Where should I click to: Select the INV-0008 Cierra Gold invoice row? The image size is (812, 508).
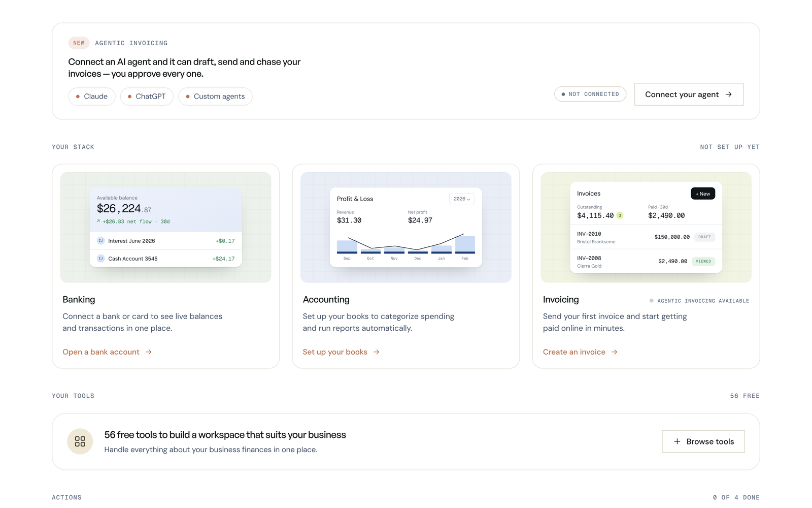[x=646, y=262]
